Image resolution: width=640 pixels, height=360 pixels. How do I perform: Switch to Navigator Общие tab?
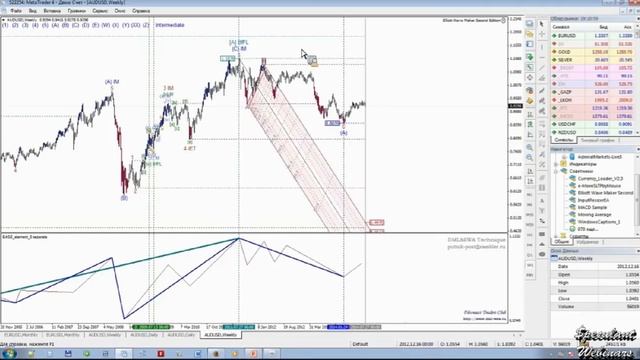562,242
